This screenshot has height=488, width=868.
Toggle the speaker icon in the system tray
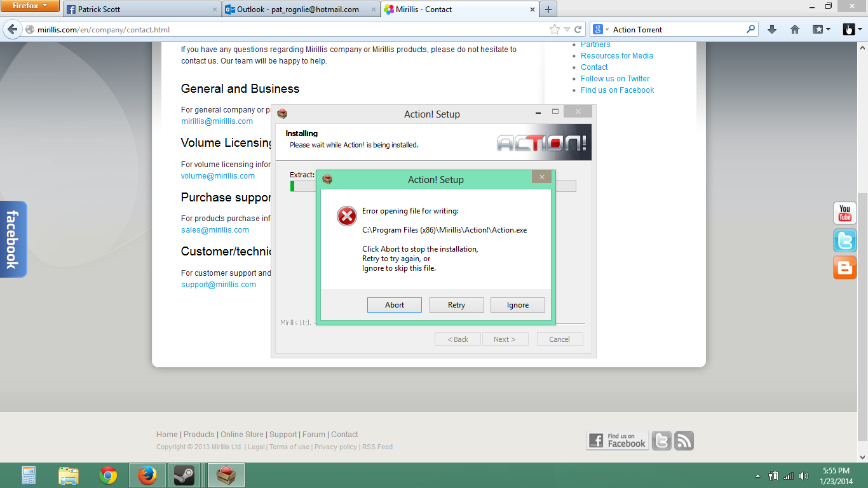point(804,475)
